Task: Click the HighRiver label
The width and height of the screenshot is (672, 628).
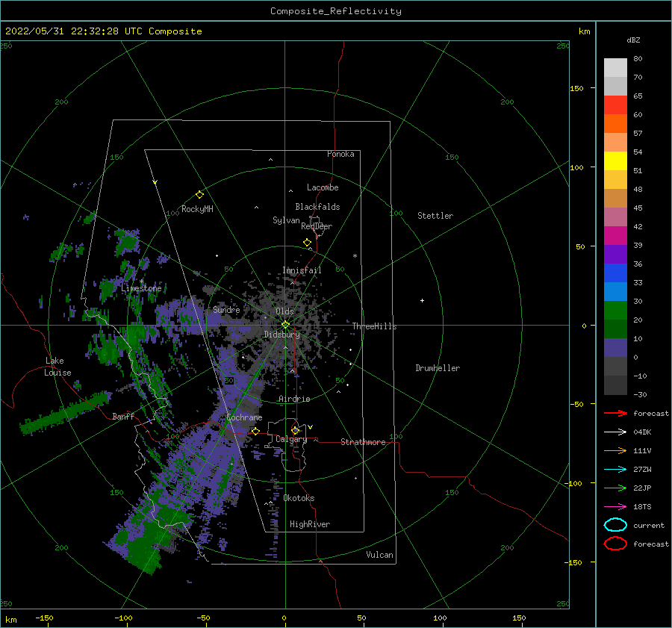Action: [x=310, y=524]
